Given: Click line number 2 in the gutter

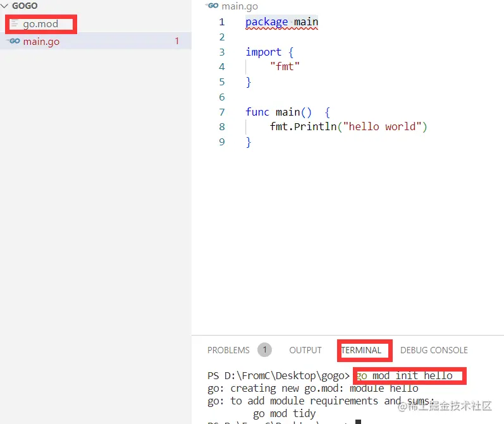Looking at the screenshot, I should [x=222, y=37].
